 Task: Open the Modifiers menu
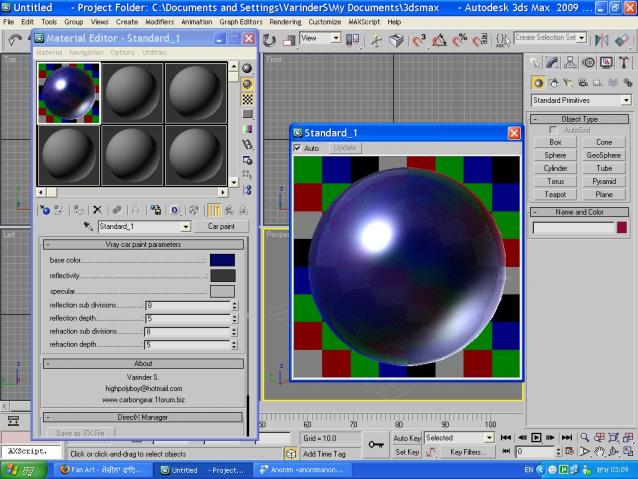[x=160, y=22]
